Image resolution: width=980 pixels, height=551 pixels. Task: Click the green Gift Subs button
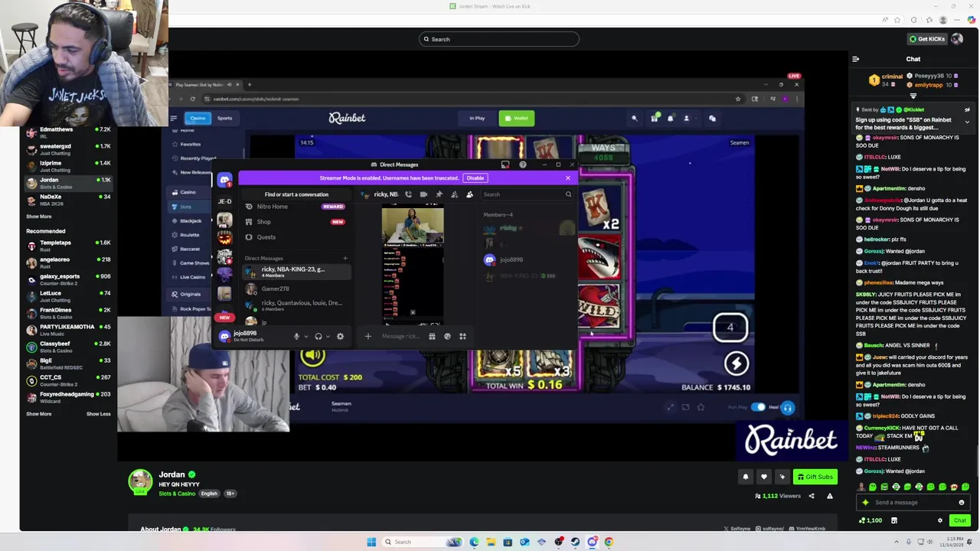pos(815,477)
